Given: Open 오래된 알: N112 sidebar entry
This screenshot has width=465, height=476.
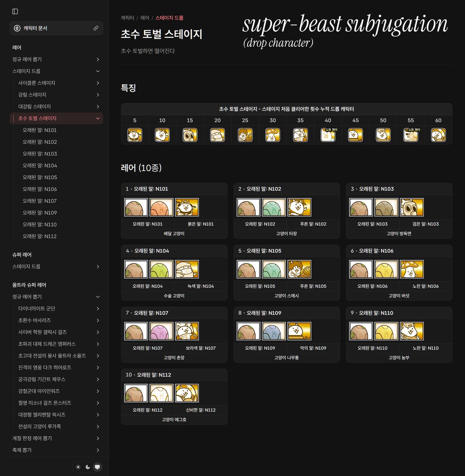Looking at the screenshot, I should [x=40, y=236].
